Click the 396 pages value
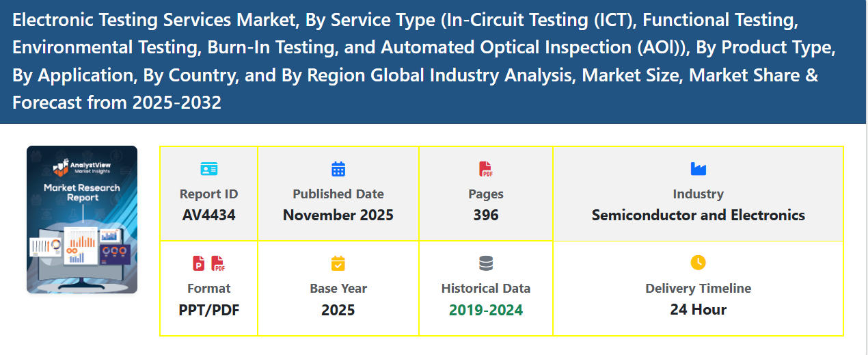 click(x=486, y=215)
